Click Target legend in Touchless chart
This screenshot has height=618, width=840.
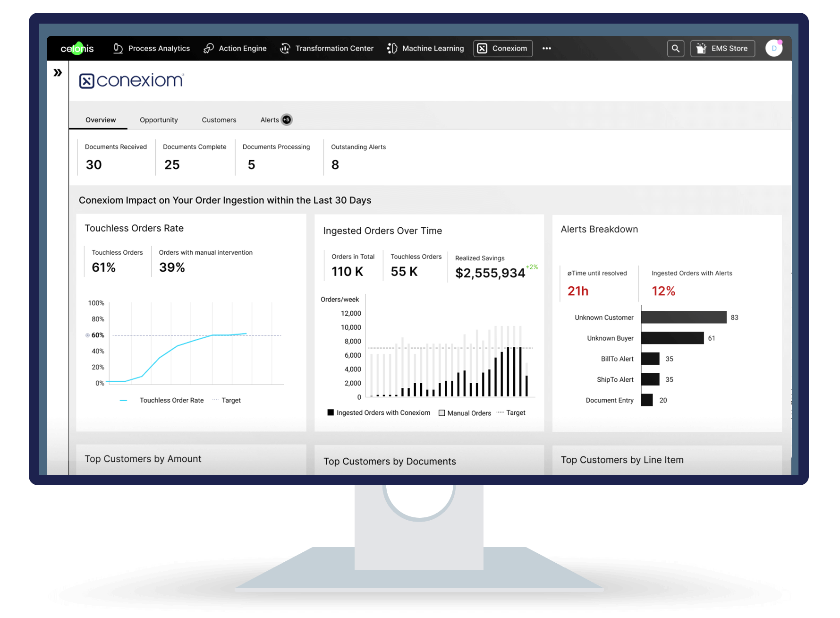(x=227, y=400)
